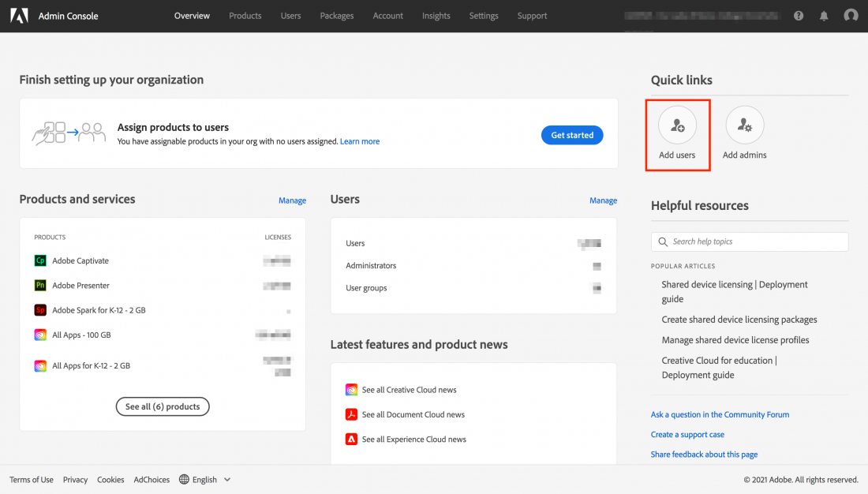Open the help question mark icon
Image resolution: width=868 pixels, height=494 pixels.
(x=799, y=16)
